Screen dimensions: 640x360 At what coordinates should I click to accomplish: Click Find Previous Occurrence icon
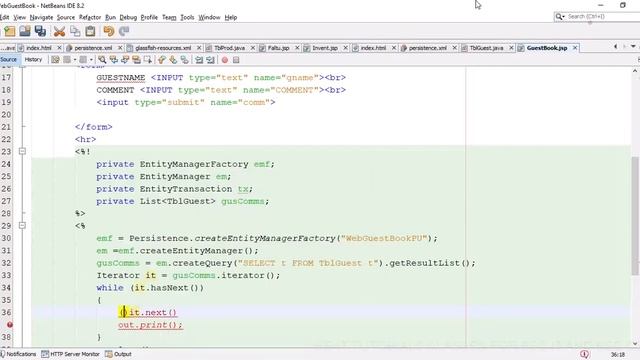(113, 60)
